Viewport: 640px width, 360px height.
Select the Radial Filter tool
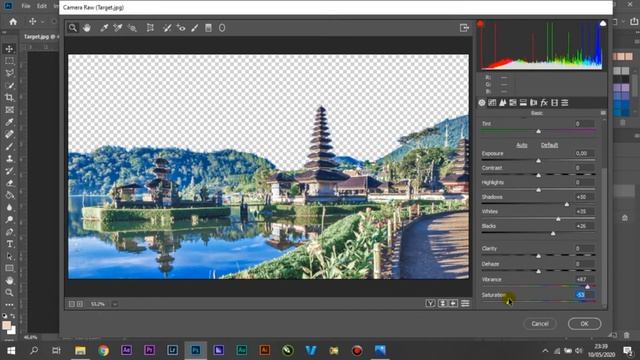222,28
